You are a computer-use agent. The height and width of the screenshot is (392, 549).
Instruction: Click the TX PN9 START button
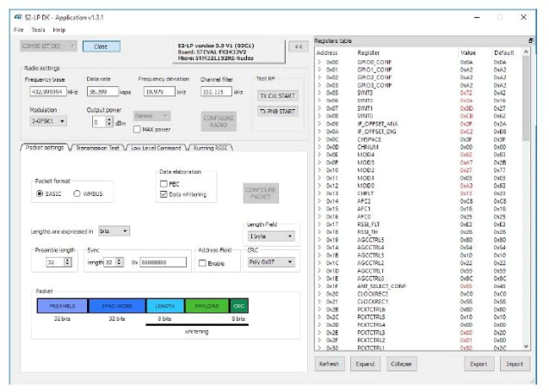point(278,112)
